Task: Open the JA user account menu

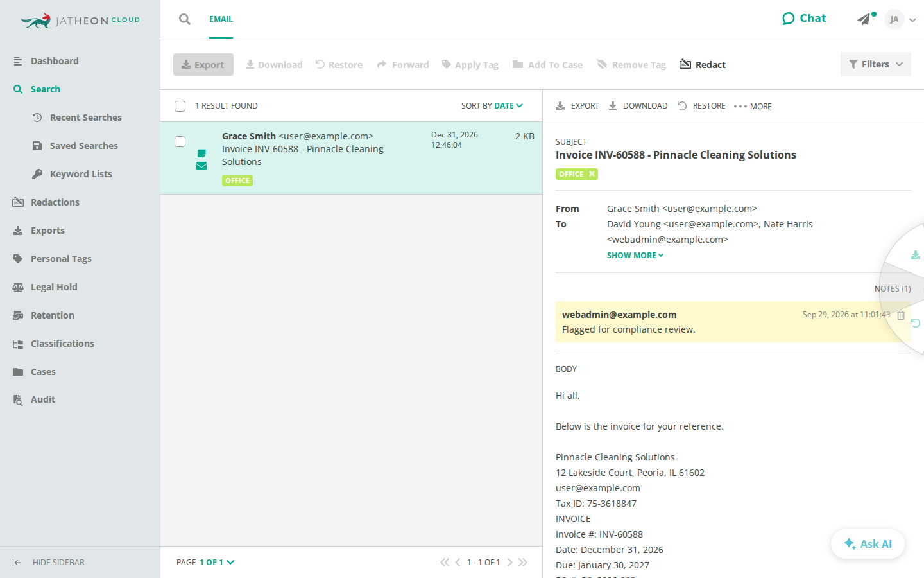Action: pyautogui.click(x=900, y=19)
